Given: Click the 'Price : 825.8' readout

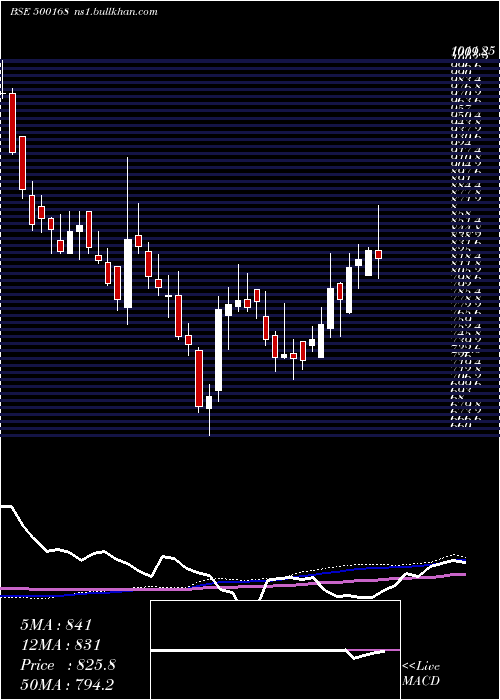Looking at the screenshot, I should tap(68, 665).
